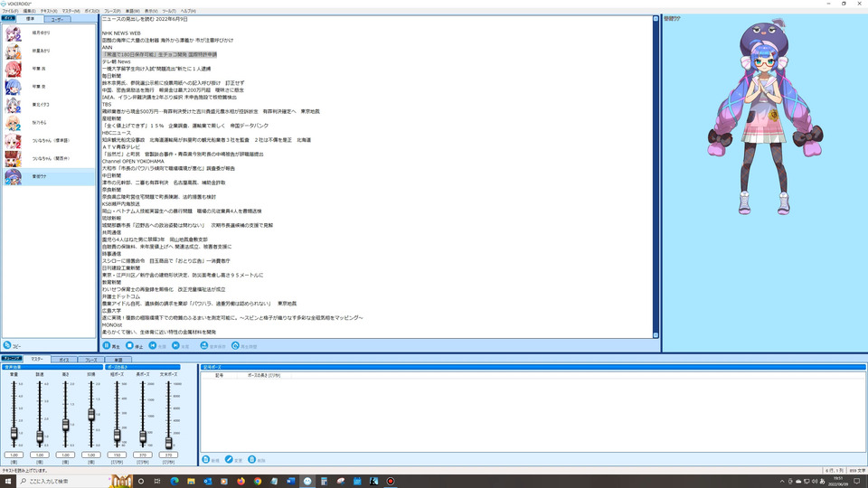Click the 文末ポーズ value input field

[x=168, y=455]
